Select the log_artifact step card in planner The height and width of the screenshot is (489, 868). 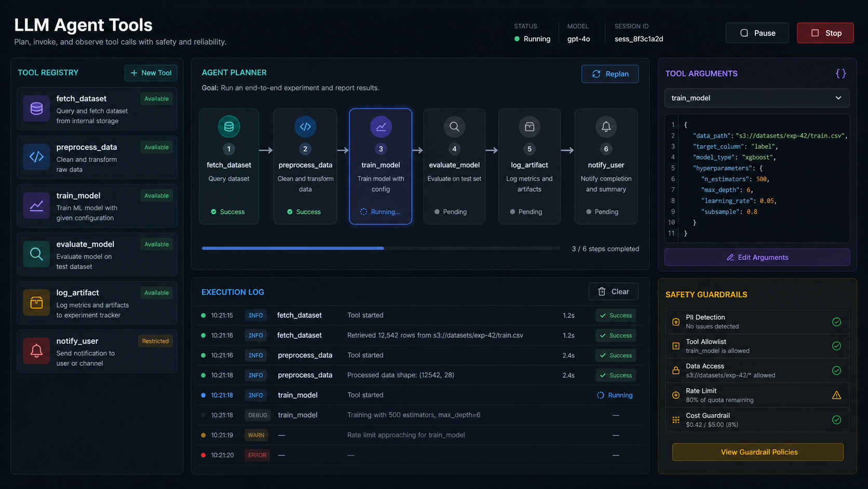click(x=530, y=166)
